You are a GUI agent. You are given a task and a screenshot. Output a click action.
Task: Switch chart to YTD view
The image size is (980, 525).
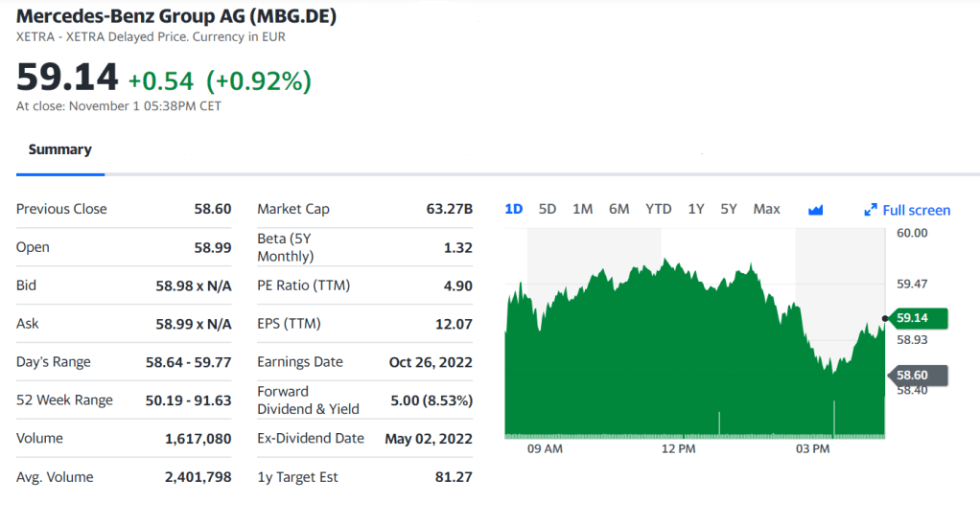point(658,209)
